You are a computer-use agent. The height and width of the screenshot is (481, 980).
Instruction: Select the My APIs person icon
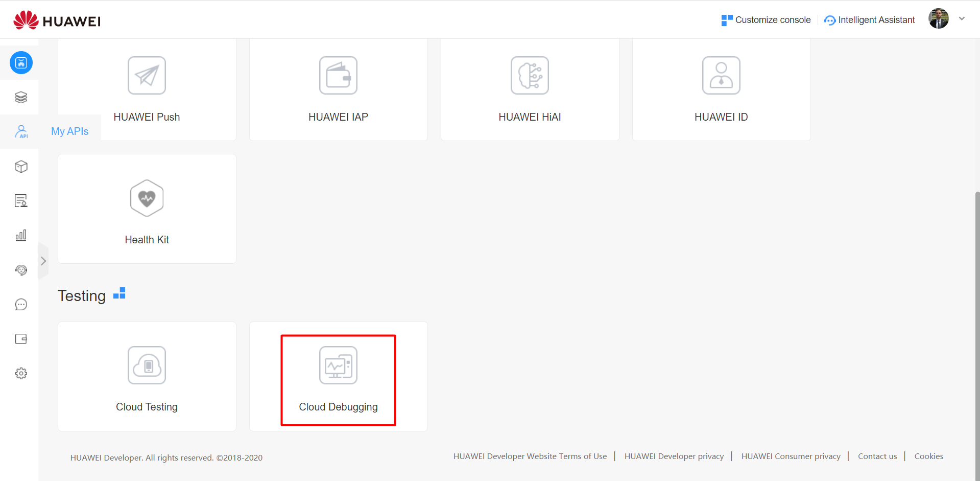click(x=21, y=131)
